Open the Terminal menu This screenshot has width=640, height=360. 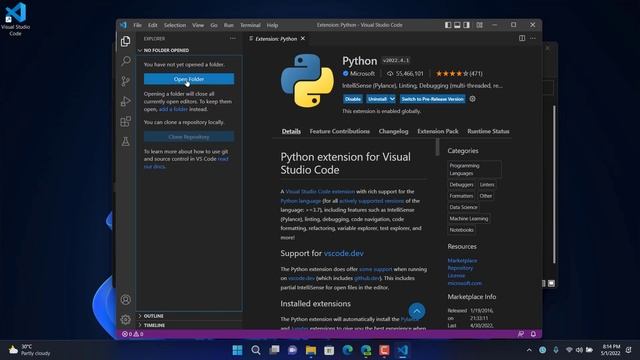point(250,25)
